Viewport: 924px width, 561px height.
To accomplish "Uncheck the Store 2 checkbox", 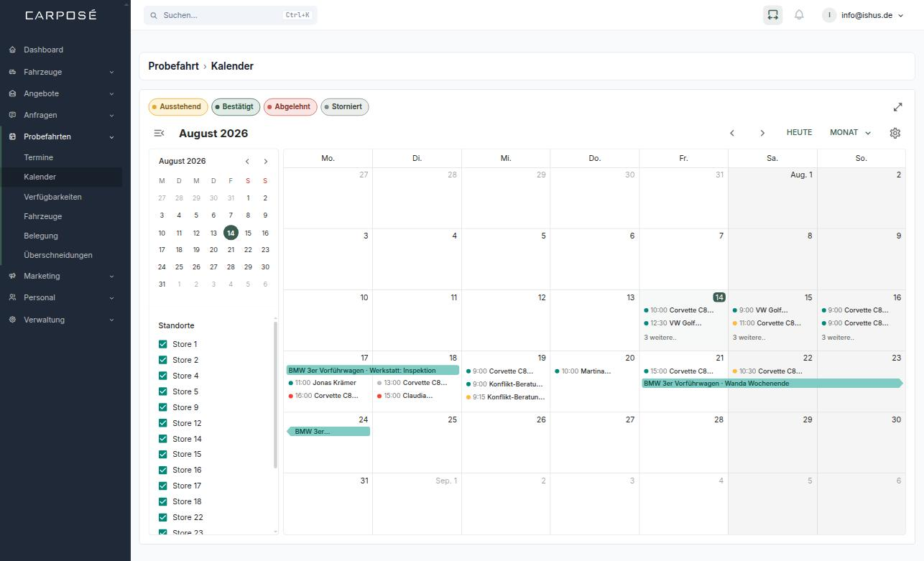I will point(162,360).
